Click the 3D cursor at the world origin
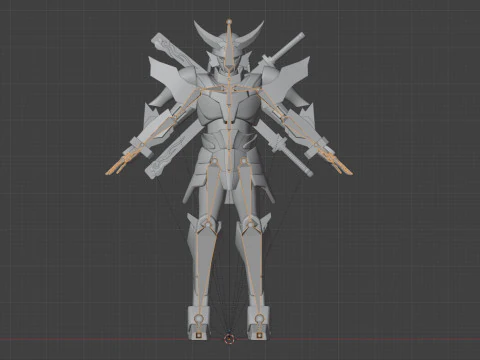This screenshot has width=480, height=360. pyautogui.click(x=229, y=339)
